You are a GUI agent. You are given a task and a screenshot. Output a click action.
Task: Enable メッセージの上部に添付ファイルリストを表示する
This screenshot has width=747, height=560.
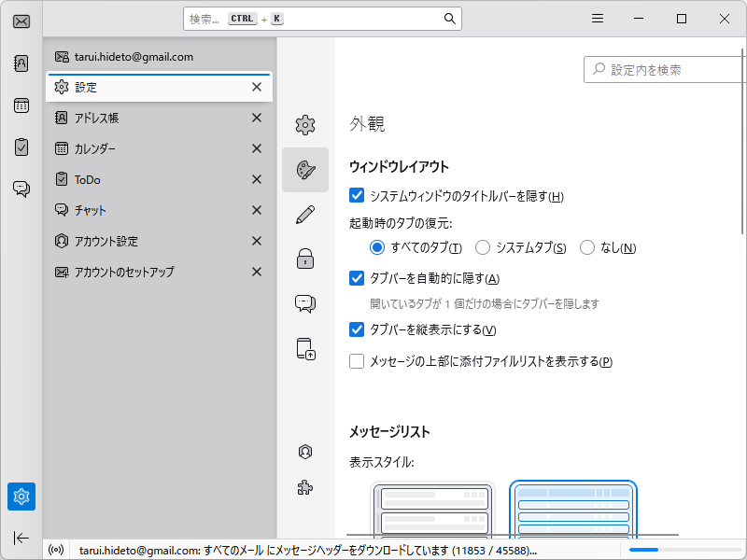pos(357,361)
